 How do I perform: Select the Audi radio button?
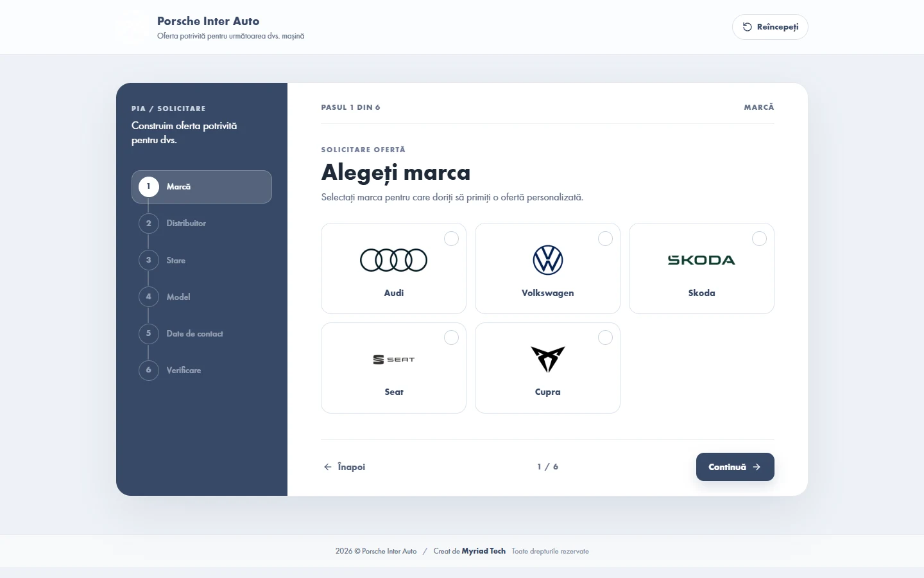coord(451,238)
